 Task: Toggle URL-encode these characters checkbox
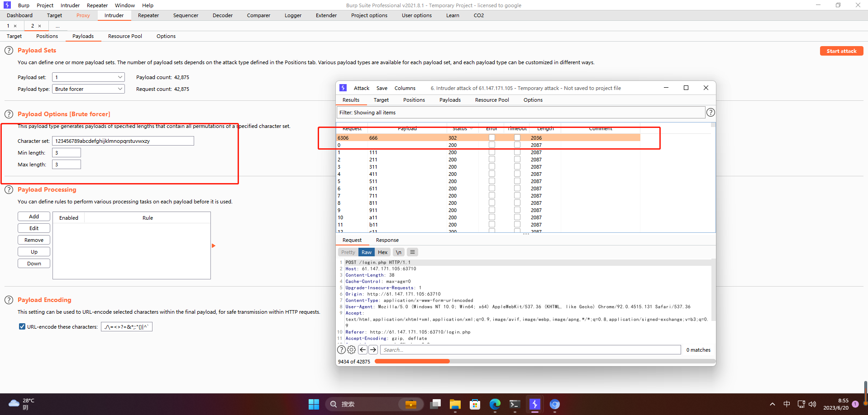pos(22,326)
